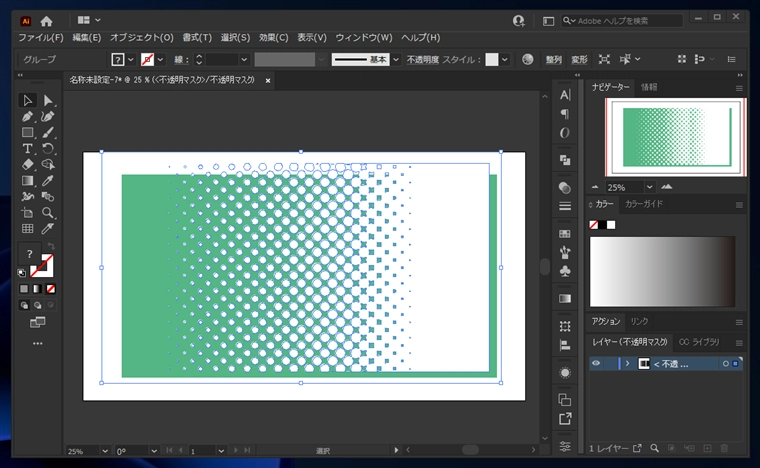Toggle visibility eye of the opacity mask layer

pos(596,363)
